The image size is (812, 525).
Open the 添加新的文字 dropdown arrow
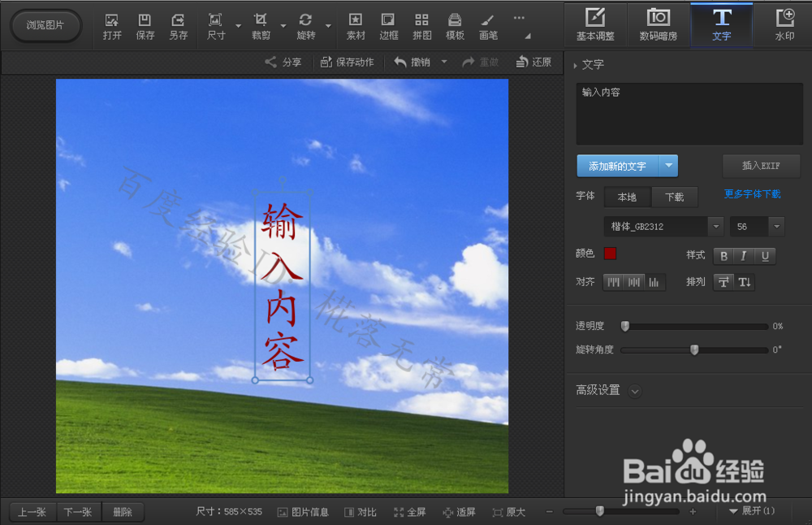click(x=668, y=166)
